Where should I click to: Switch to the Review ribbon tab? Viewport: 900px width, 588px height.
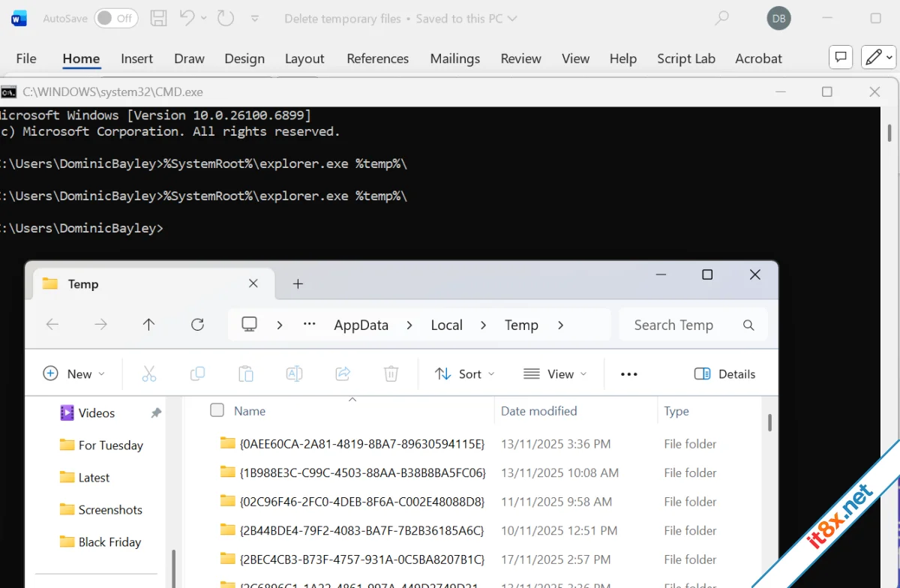pos(521,58)
